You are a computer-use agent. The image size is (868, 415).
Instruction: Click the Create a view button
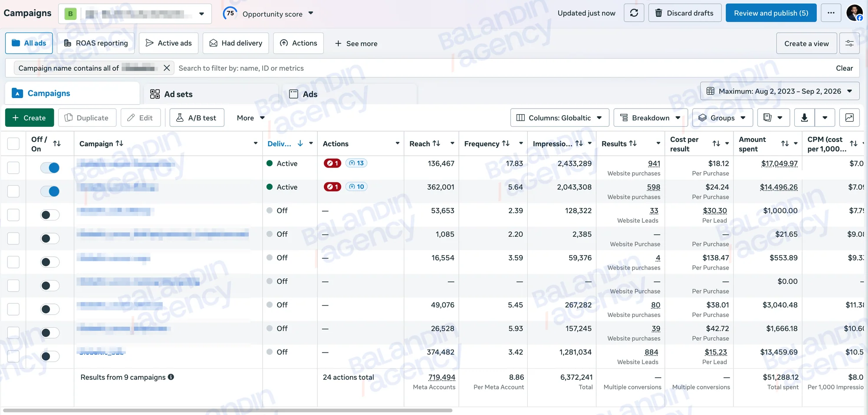click(806, 43)
